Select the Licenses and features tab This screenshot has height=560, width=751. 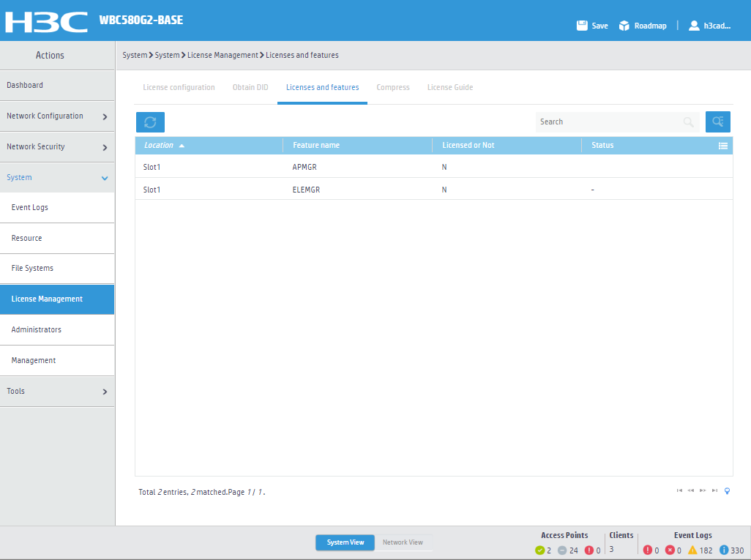322,87
